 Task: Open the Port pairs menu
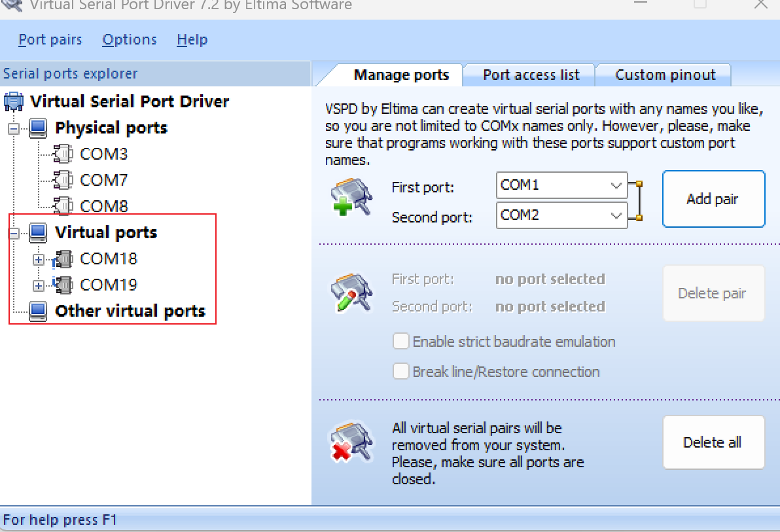[x=50, y=40]
